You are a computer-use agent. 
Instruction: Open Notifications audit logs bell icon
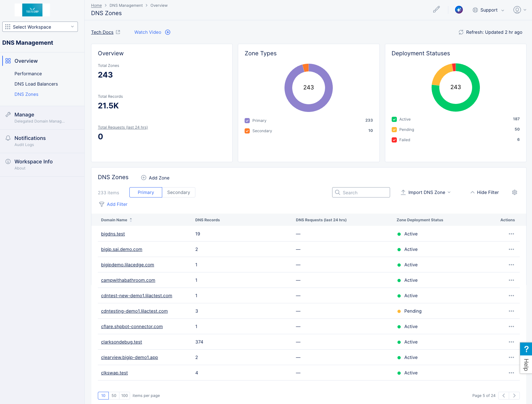(8, 138)
